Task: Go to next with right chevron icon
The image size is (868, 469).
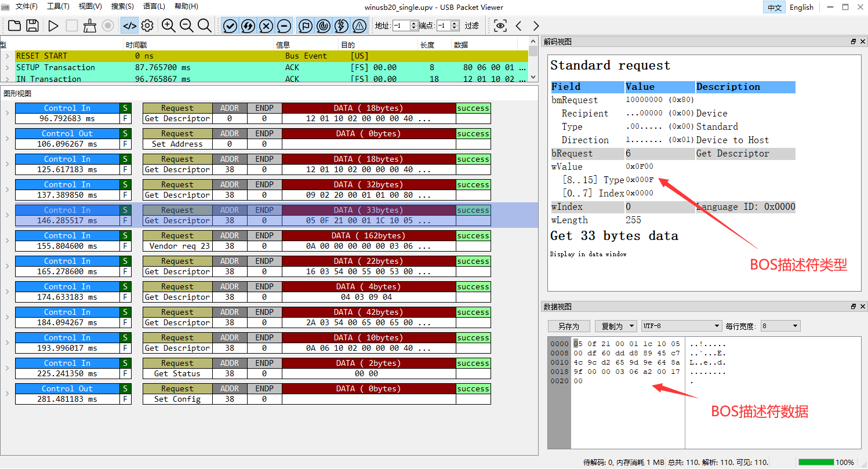Action: pos(536,26)
